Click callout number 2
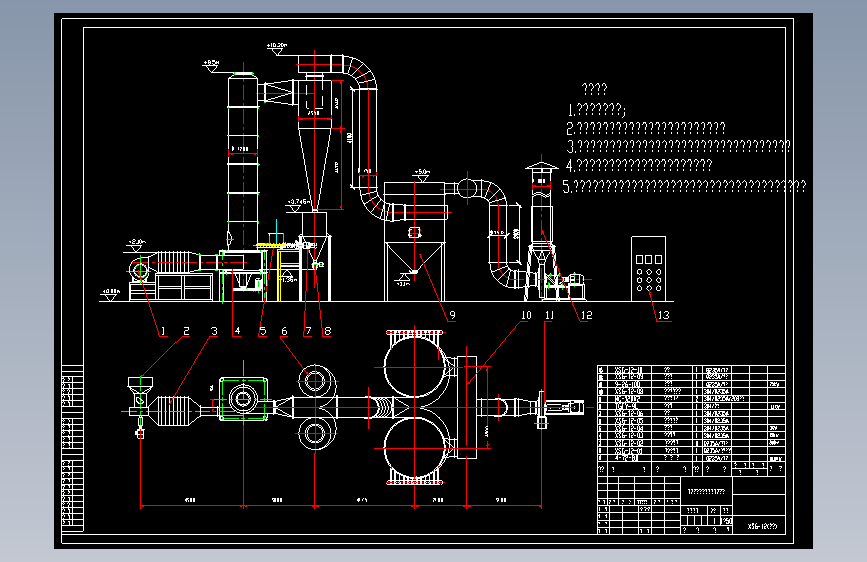This screenshot has height=562, width=867. click(186, 331)
